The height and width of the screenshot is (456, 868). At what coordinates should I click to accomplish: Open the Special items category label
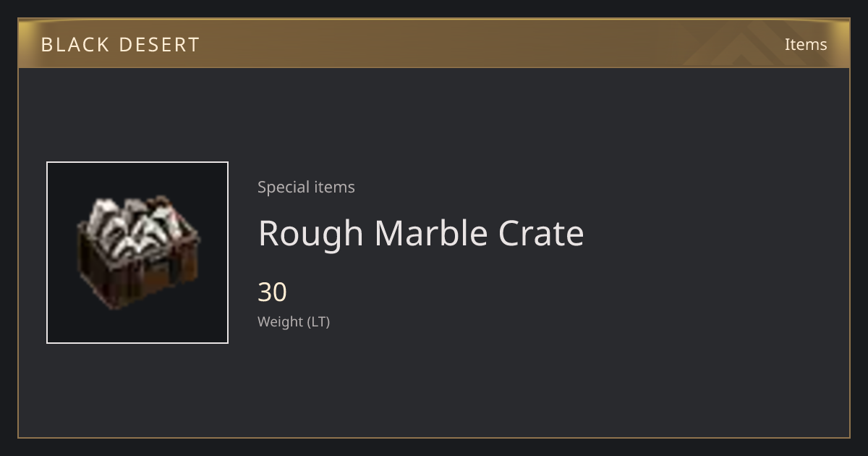[306, 187]
